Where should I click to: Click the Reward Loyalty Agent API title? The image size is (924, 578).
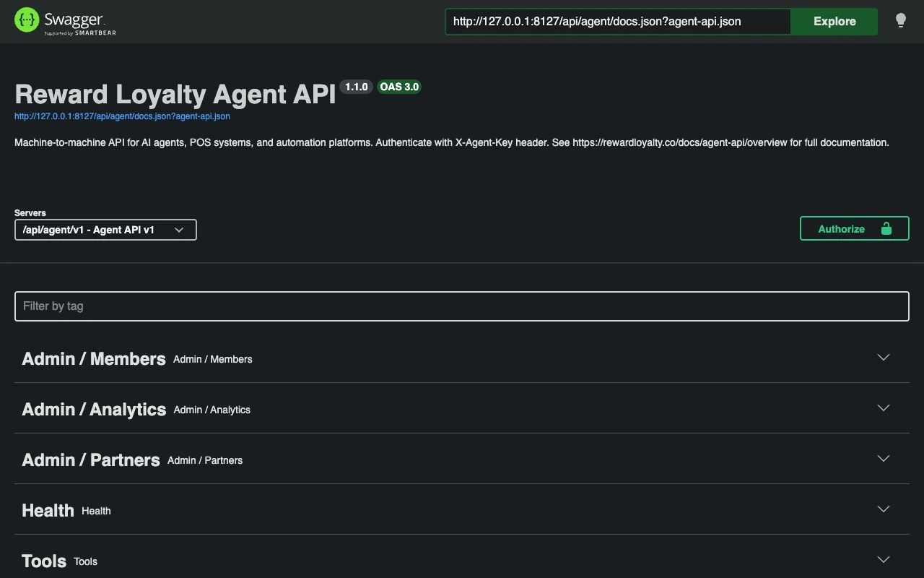[x=175, y=95]
